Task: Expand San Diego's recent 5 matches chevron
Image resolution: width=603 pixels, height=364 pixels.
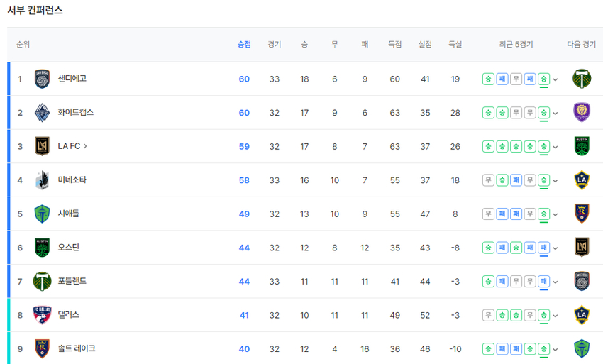Action: click(x=555, y=79)
